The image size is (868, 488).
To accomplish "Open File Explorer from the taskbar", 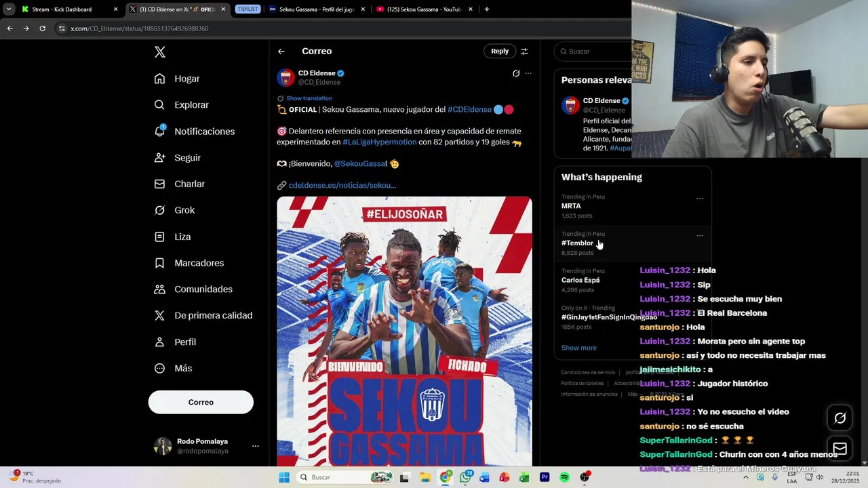I will point(425,477).
